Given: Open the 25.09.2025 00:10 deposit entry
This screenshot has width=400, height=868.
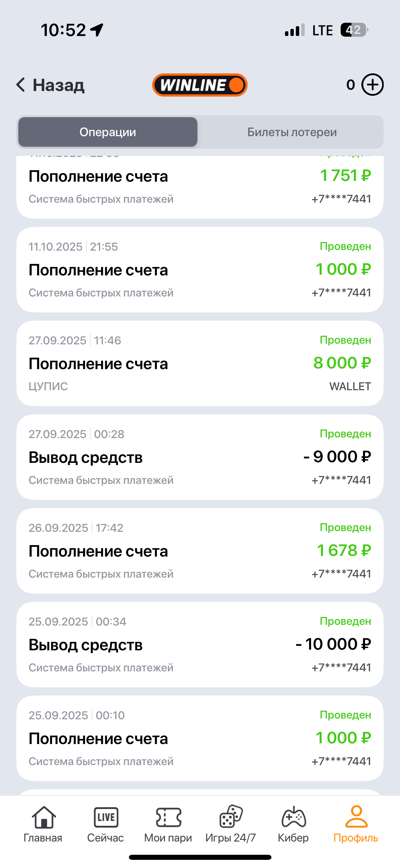Looking at the screenshot, I should click(200, 738).
